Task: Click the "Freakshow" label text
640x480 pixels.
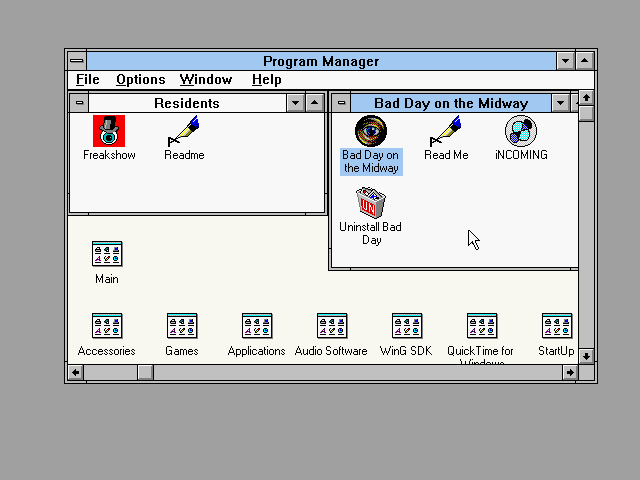Action: (x=109, y=155)
